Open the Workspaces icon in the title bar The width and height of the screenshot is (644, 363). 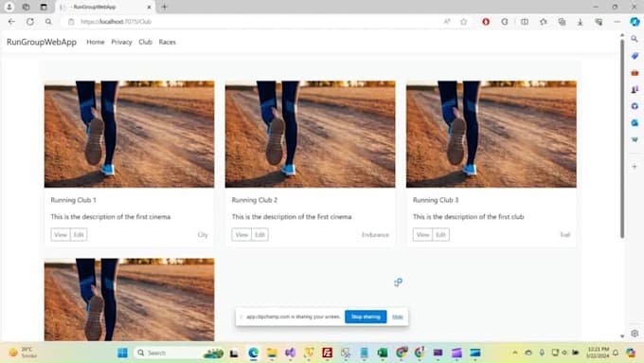(26, 7)
